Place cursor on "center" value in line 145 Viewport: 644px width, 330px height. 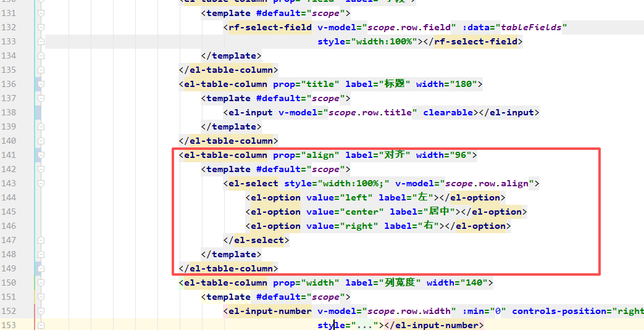(361, 212)
